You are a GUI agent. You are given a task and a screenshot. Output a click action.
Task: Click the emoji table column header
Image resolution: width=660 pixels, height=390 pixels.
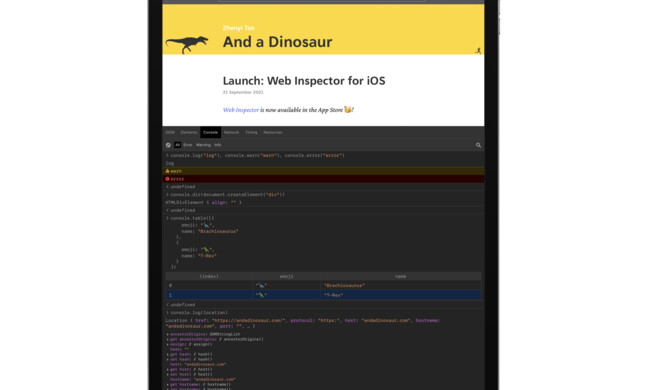(x=287, y=276)
